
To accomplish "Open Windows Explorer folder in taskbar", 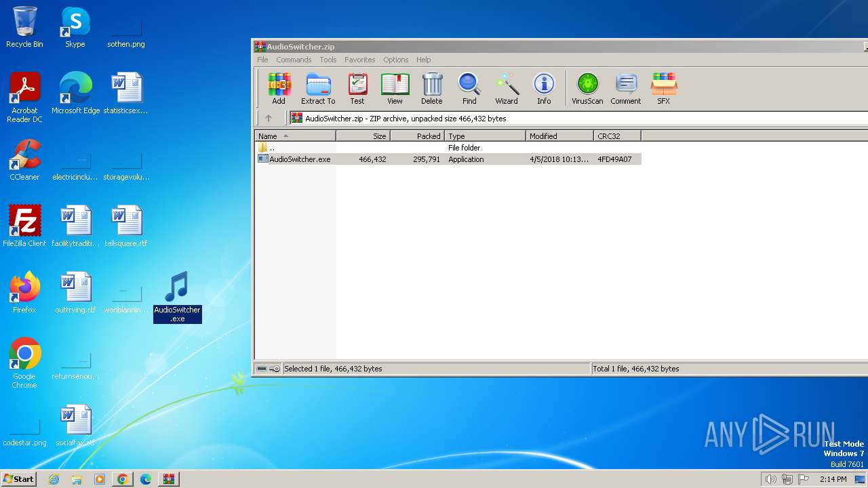I will click(x=77, y=479).
